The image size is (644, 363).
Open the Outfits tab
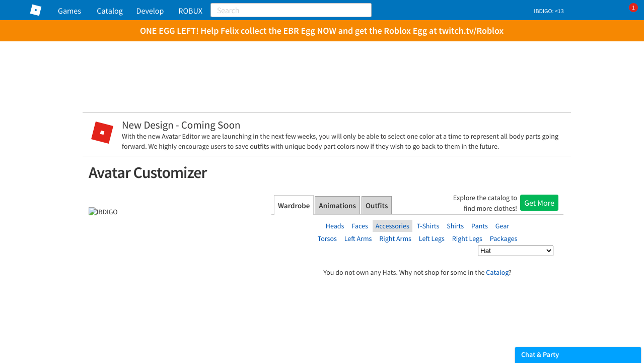coord(376,206)
